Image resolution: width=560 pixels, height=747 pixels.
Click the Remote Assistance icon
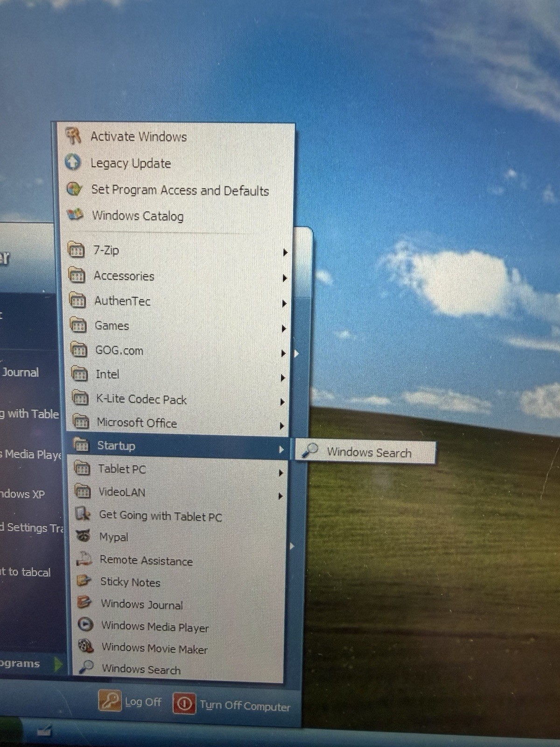point(84,559)
